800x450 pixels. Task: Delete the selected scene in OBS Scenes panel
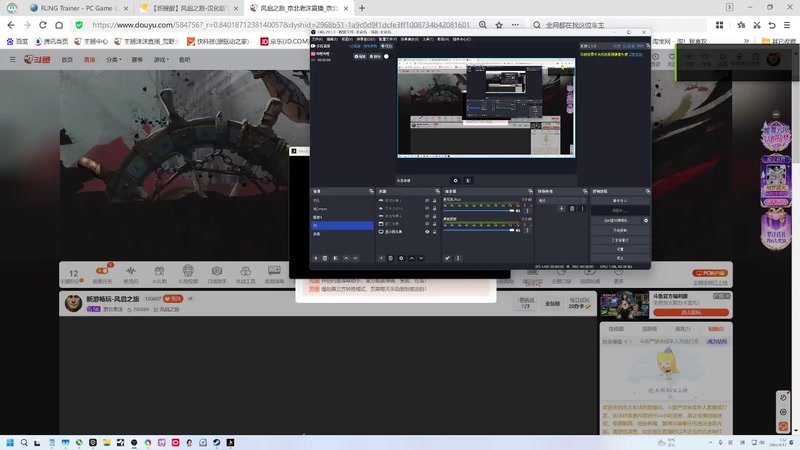325,258
